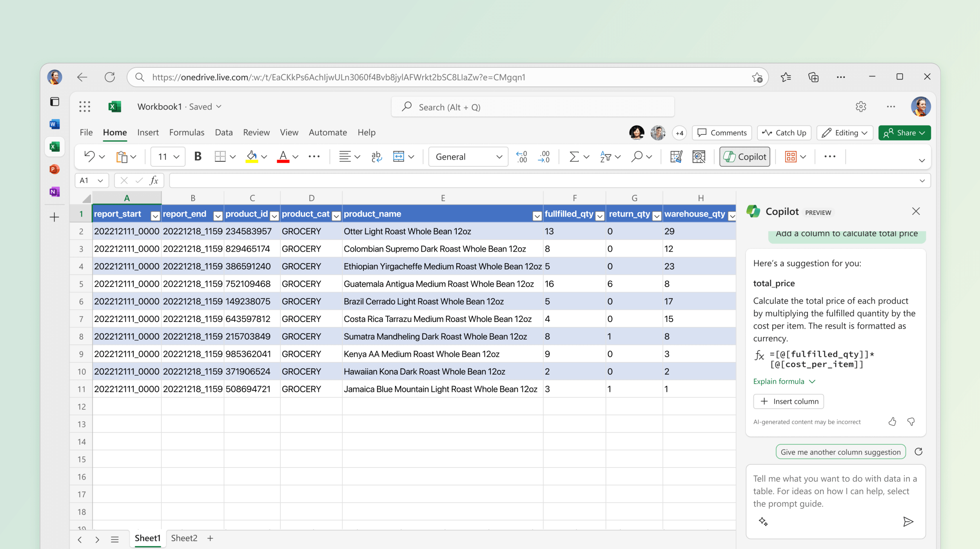
Task: Select the Home tab in ribbon
Action: [x=114, y=132]
